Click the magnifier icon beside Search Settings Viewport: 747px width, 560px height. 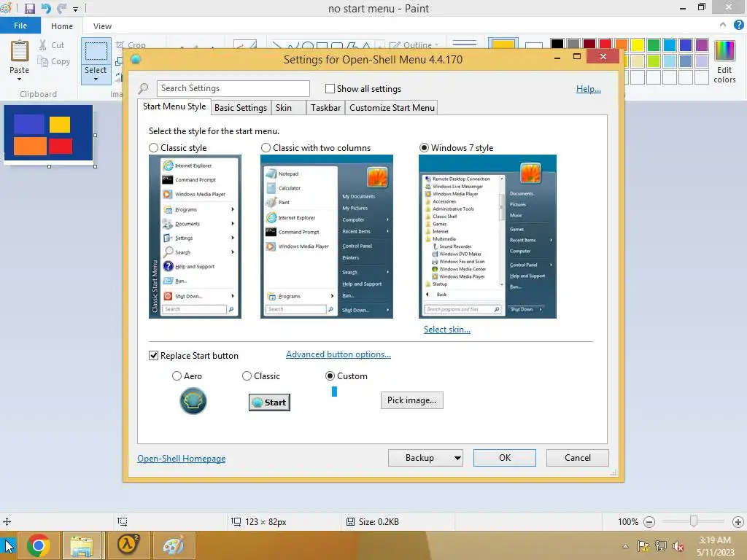tap(143, 88)
